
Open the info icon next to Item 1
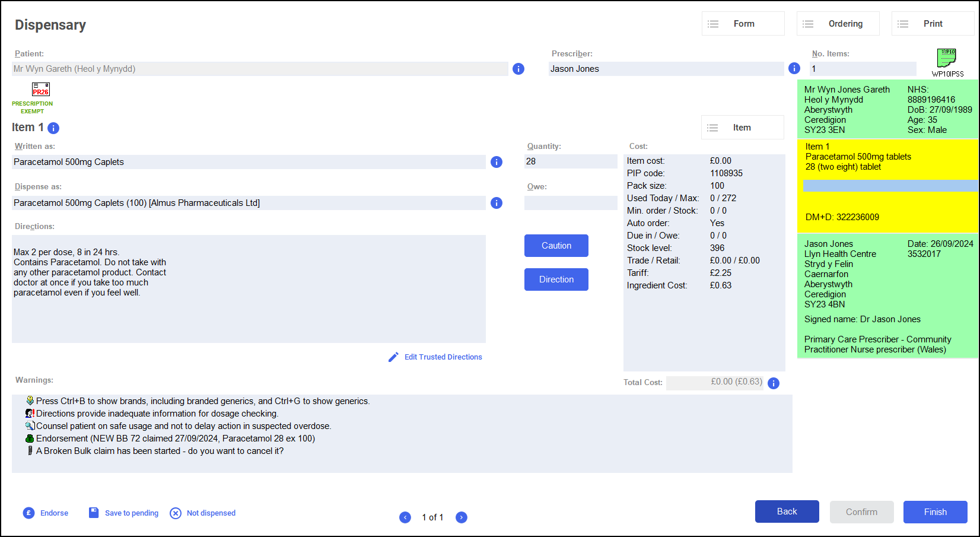(x=53, y=128)
